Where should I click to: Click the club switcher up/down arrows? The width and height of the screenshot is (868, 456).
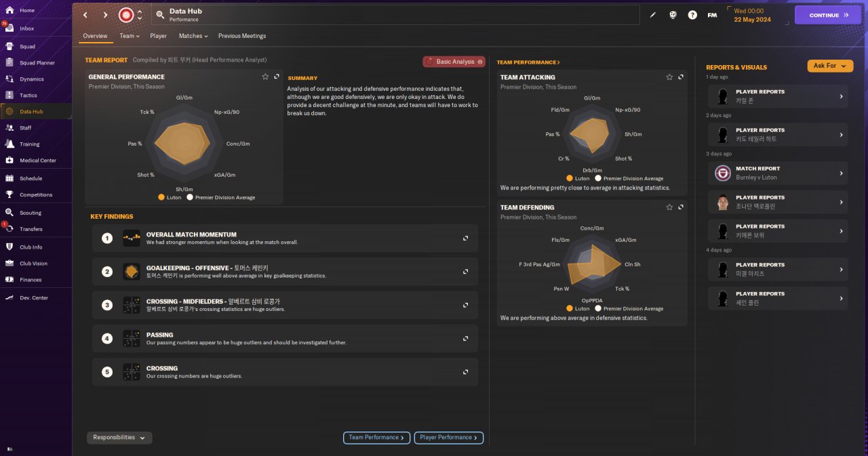140,15
